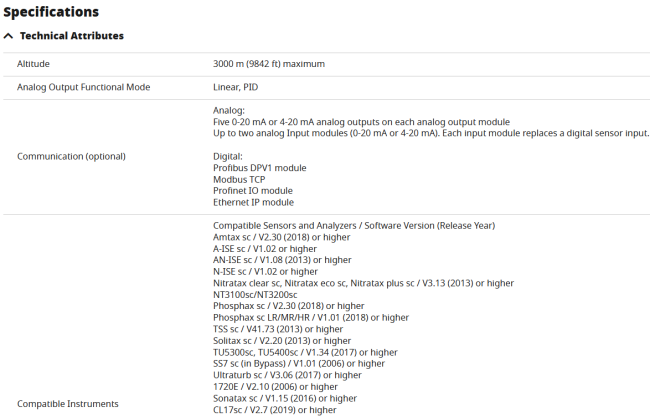The image size is (650, 417).
Task: Click the 'Analog:' line
Action: pos(229,110)
